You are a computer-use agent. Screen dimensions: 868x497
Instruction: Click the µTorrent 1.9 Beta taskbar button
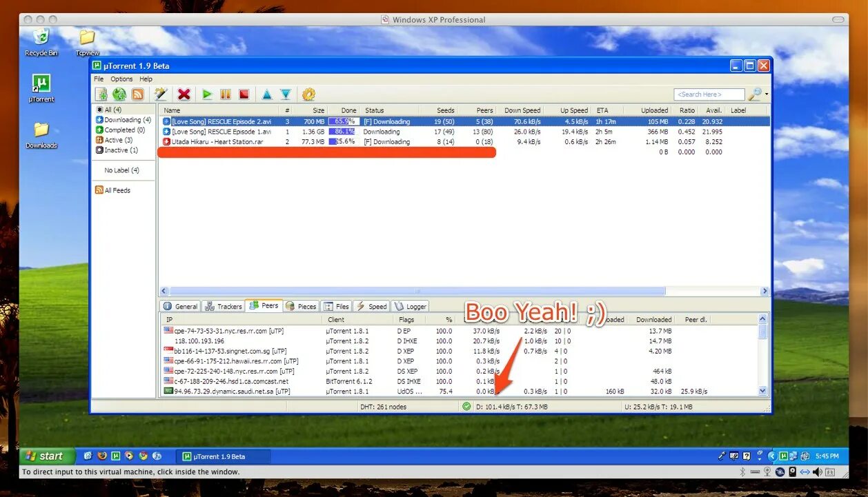224,456
